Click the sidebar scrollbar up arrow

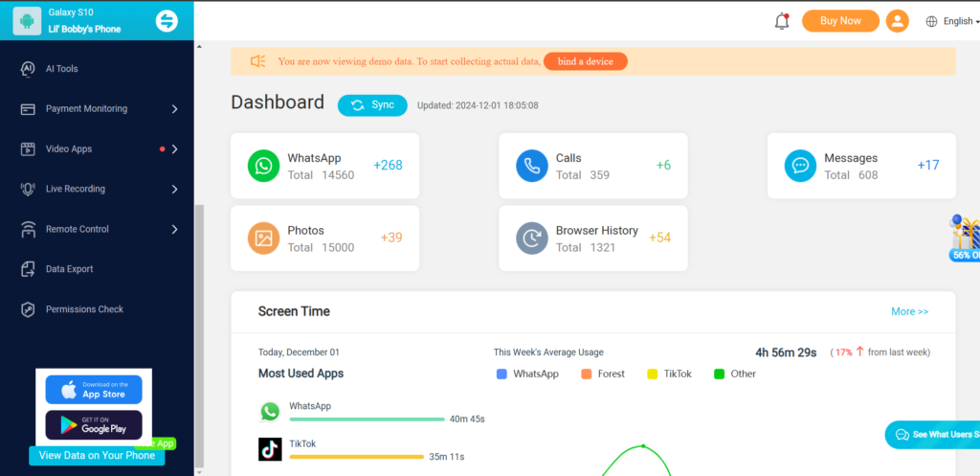[199, 46]
